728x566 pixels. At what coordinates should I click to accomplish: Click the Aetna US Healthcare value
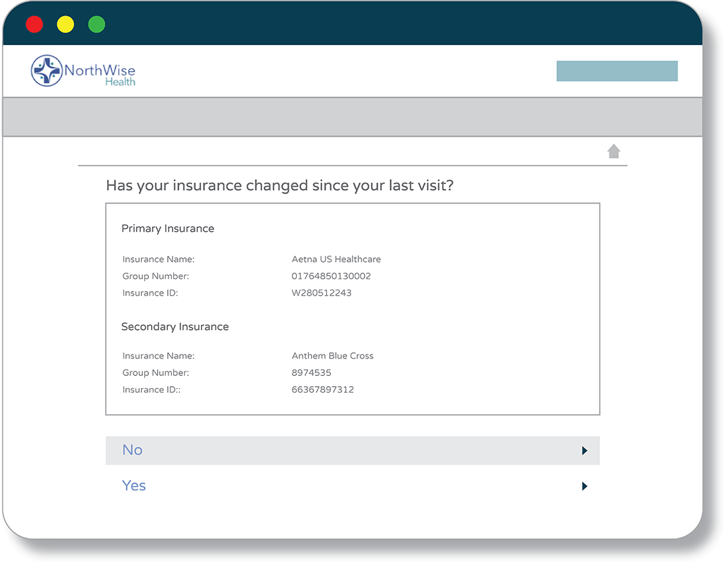336,259
